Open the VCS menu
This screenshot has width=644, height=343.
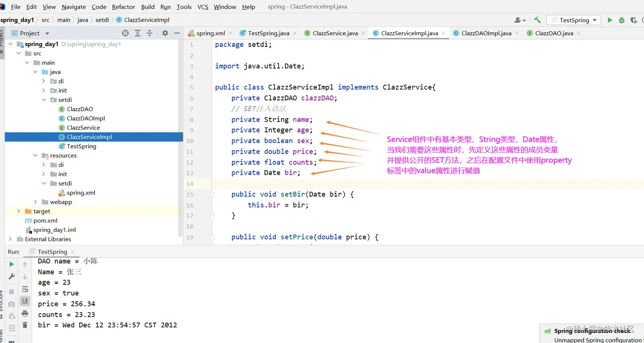tap(203, 7)
